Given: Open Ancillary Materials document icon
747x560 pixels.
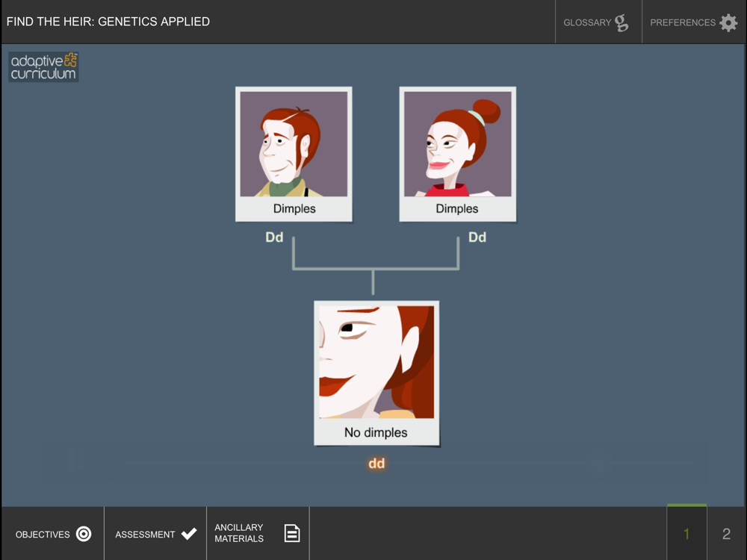Looking at the screenshot, I should tap(292, 533).
